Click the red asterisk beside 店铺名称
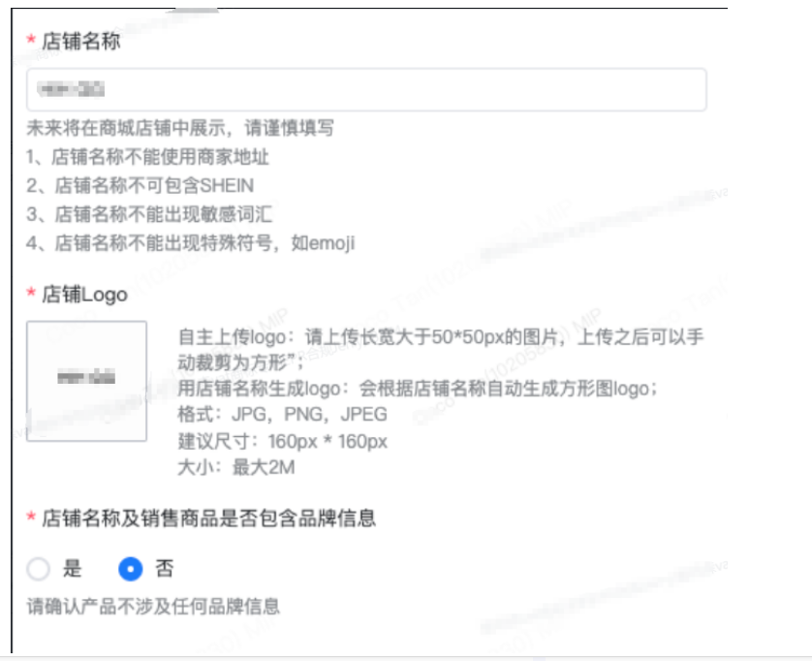Viewport: 812px width, 661px height. [x=31, y=39]
